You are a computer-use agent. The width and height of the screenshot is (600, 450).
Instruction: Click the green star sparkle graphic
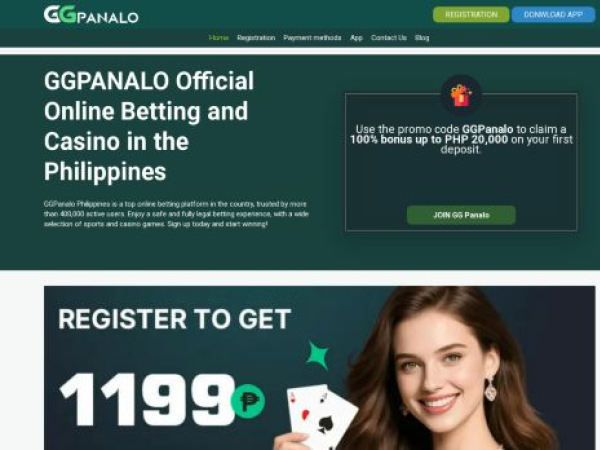tap(317, 355)
